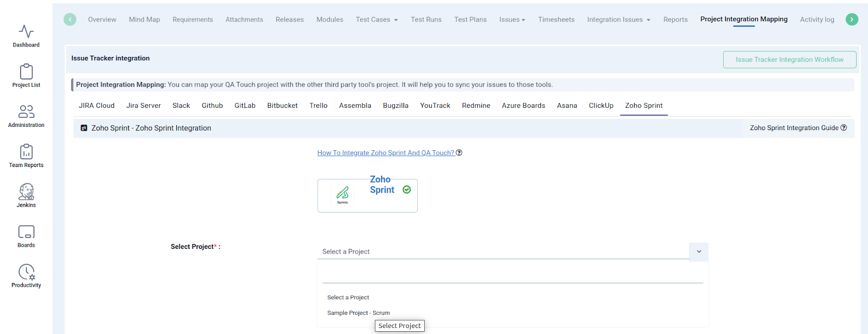Expand the Integration Issues menu
This screenshot has width=868, height=334.
618,20
